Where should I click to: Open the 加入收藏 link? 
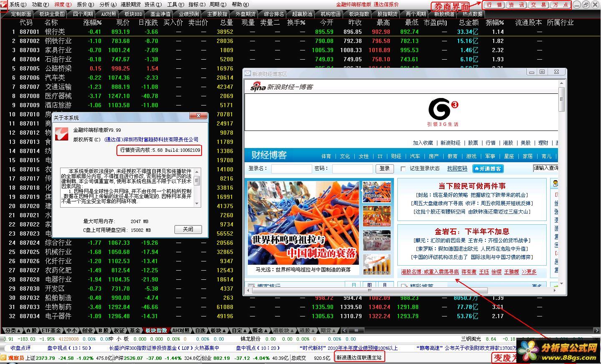coord(423,143)
